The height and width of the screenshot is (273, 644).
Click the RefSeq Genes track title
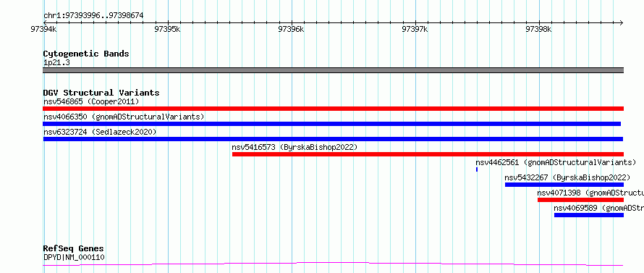[73, 249]
